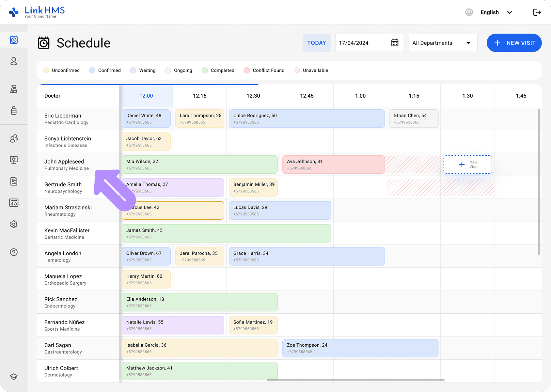Open the date picker calendar icon
This screenshot has width=551, height=392.
coord(395,42)
